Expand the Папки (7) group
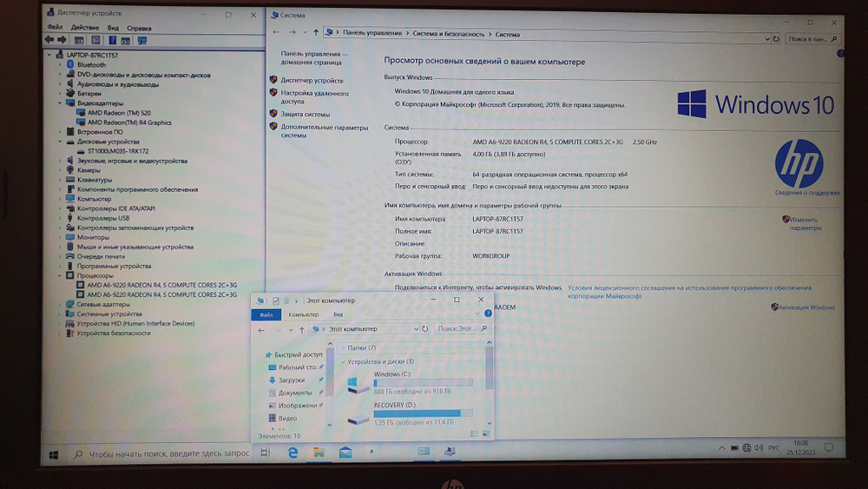The width and height of the screenshot is (868, 489). click(343, 347)
